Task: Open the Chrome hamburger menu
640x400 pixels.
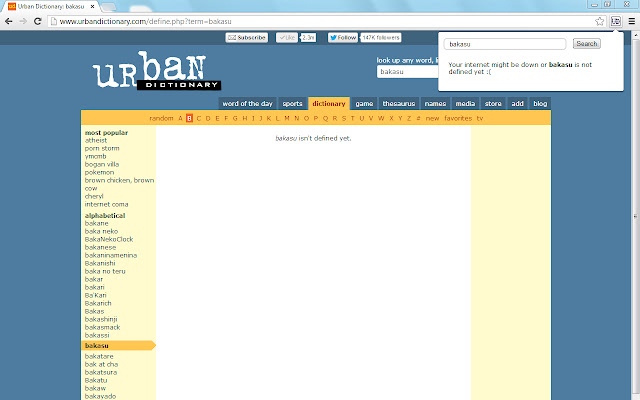Action: [x=631, y=21]
